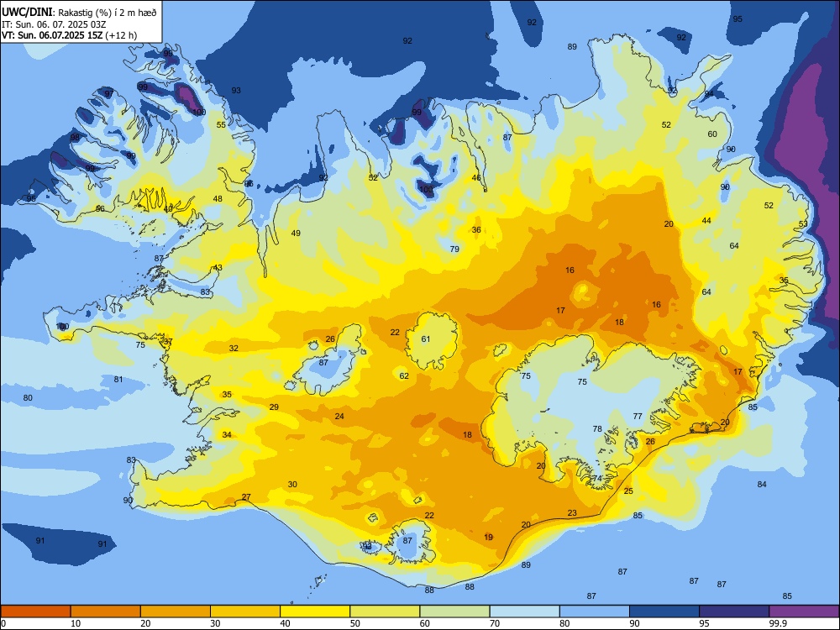The height and width of the screenshot is (630, 840).
Task: Click the humidity value 48 on the map
Action: [218, 199]
